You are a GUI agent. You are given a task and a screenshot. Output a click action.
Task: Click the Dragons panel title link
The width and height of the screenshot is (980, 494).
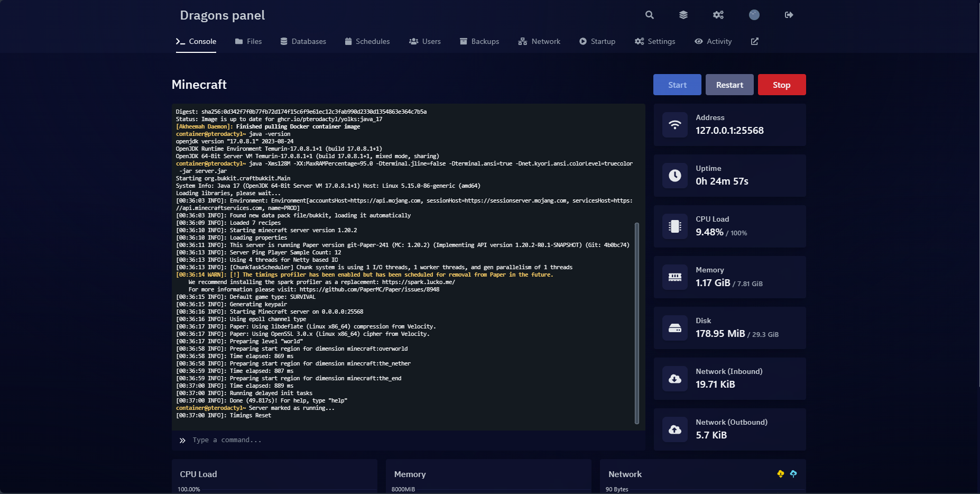coord(223,15)
